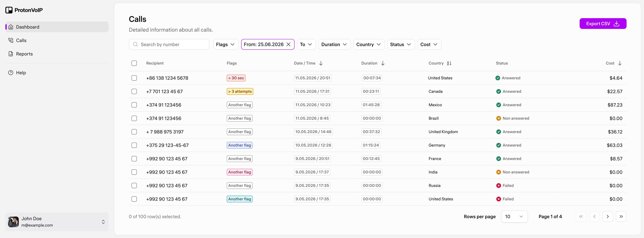Sort by Duration column arrow
Viewport: 644px width, 238px height.
(x=383, y=63)
